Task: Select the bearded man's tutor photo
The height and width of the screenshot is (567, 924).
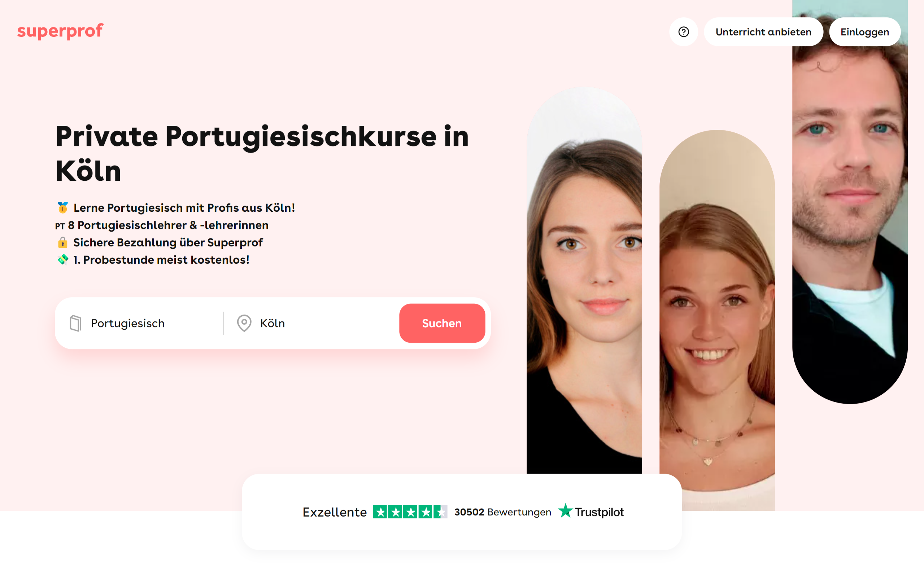Action: click(850, 202)
